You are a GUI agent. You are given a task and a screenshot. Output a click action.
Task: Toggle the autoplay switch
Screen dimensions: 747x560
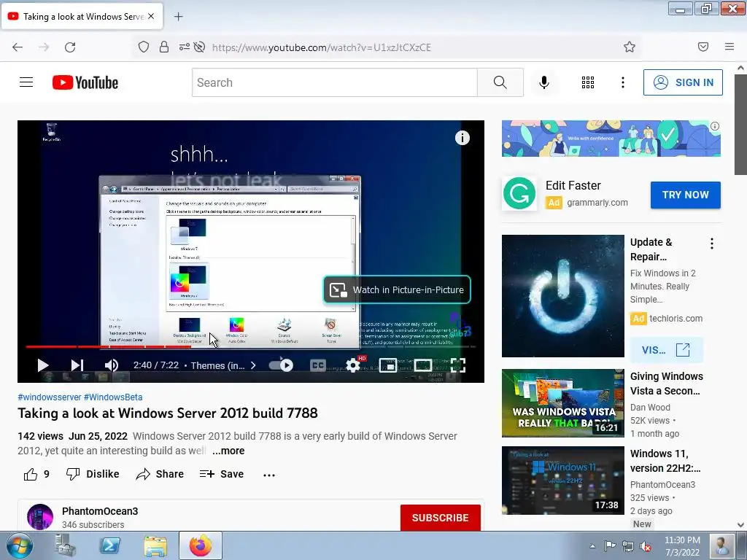pos(281,365)
